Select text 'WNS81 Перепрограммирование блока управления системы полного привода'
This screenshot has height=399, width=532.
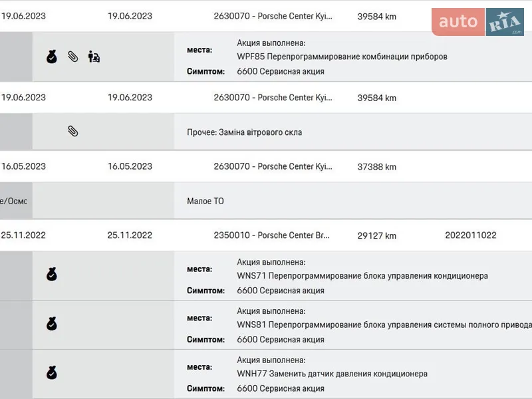tap(384, 325)
